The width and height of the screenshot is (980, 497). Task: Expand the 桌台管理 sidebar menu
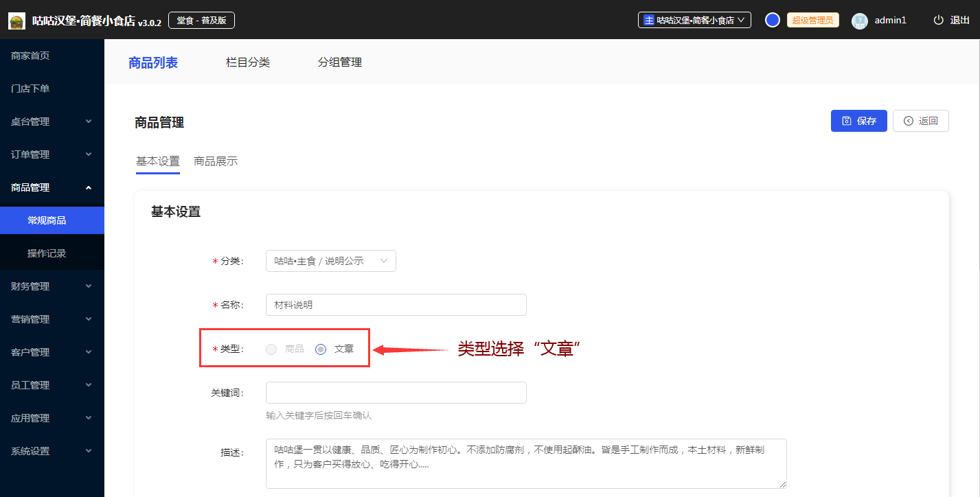(x=52, y=122)
